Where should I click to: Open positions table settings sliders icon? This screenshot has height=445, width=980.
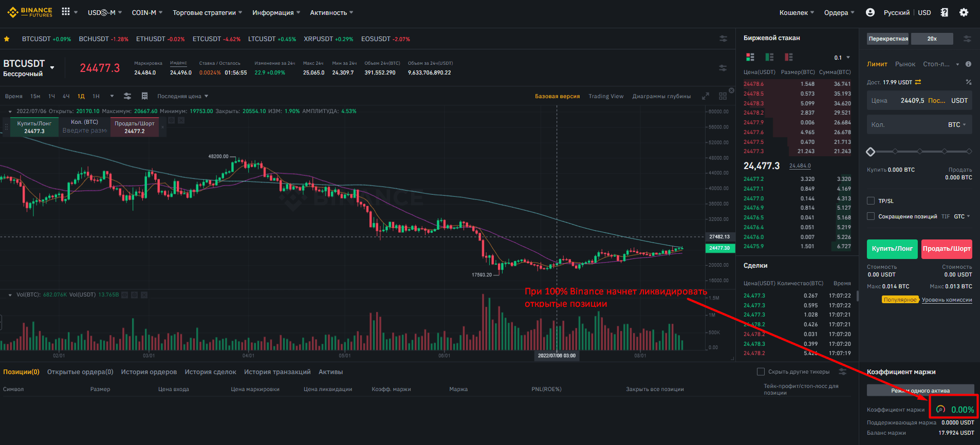[x=842, y=372]
